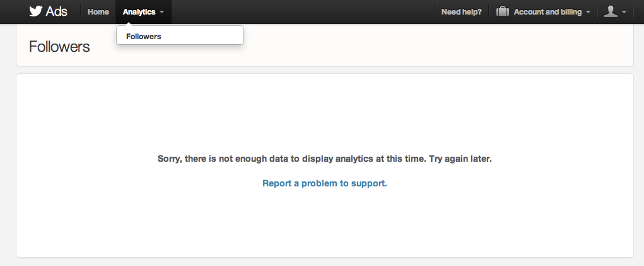This screenshot has height=266, width=644.
Task: Open the Account and billing menu
Action: pyautogui.click(x=547, y=12)
